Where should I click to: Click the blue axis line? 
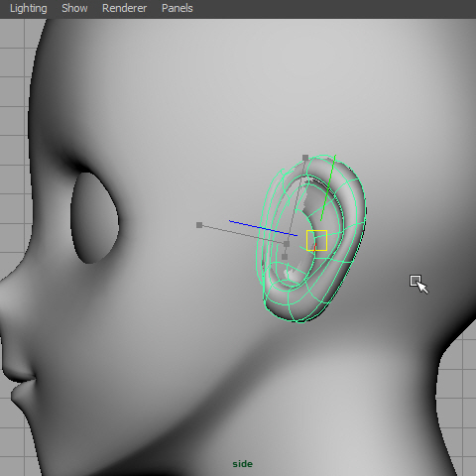tap(263, 228)
